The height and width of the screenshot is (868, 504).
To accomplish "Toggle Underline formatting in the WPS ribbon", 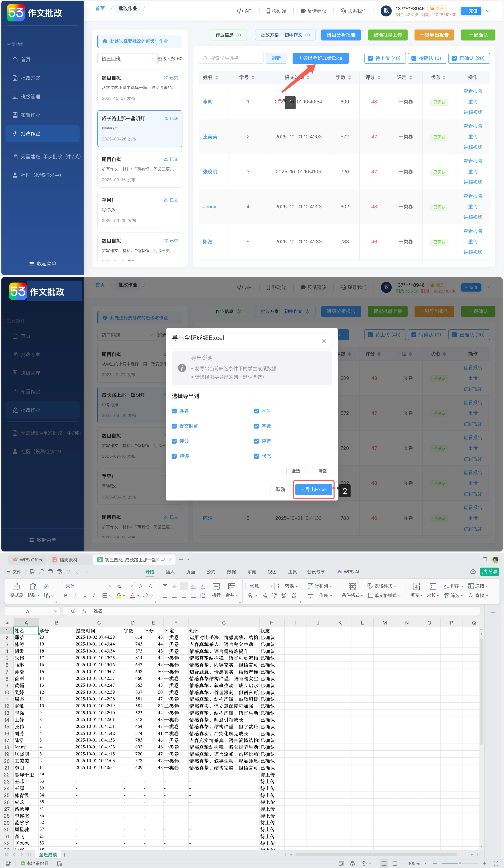I will point(85,596).
